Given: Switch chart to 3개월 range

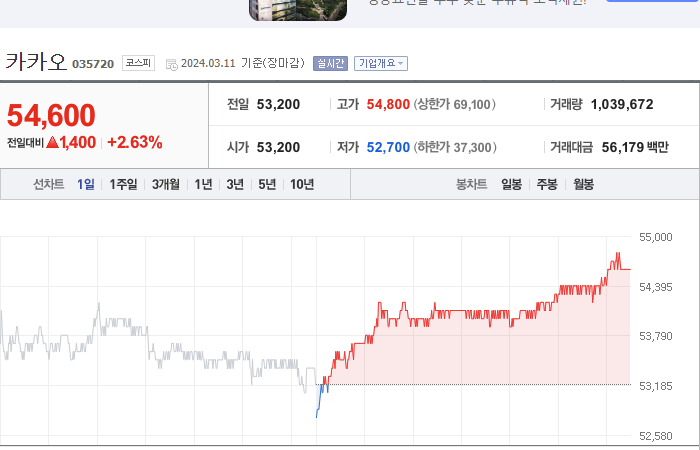Looking at the screenshot, I should (x=166, y=184).
